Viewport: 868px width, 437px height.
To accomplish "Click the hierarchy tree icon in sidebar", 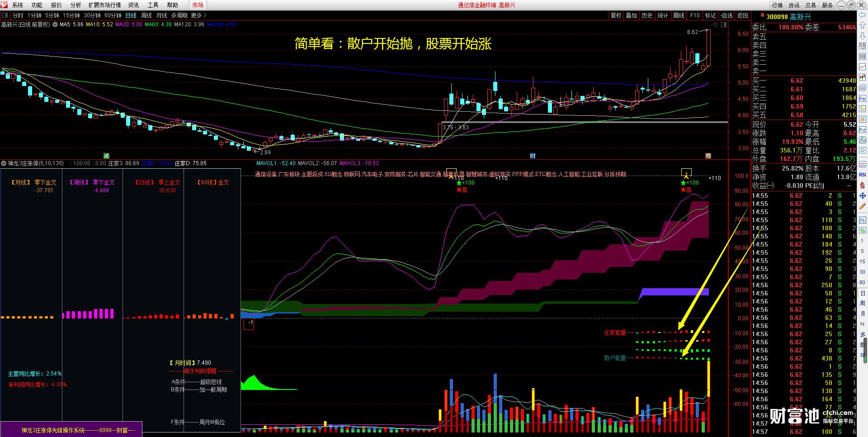I will 862,109.
